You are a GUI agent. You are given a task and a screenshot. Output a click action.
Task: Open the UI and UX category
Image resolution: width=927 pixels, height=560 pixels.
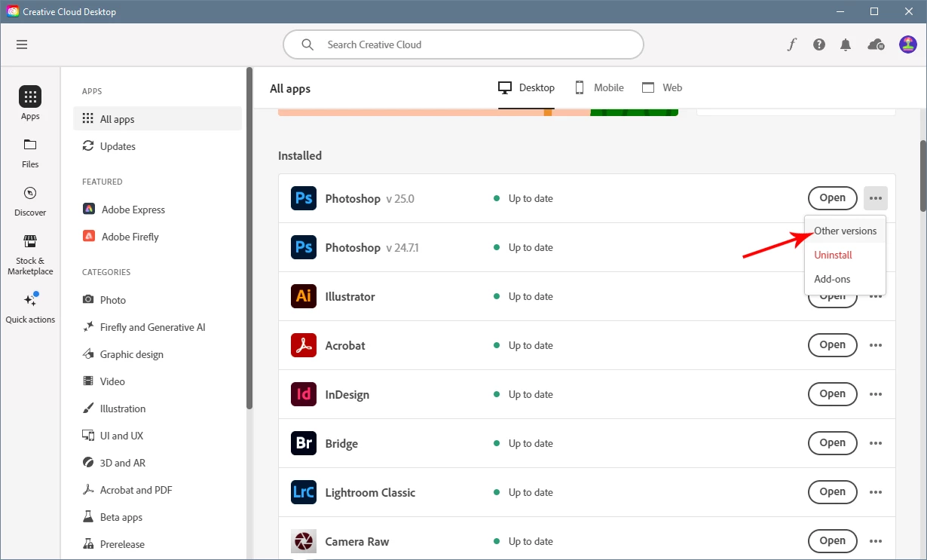point(158,436)
